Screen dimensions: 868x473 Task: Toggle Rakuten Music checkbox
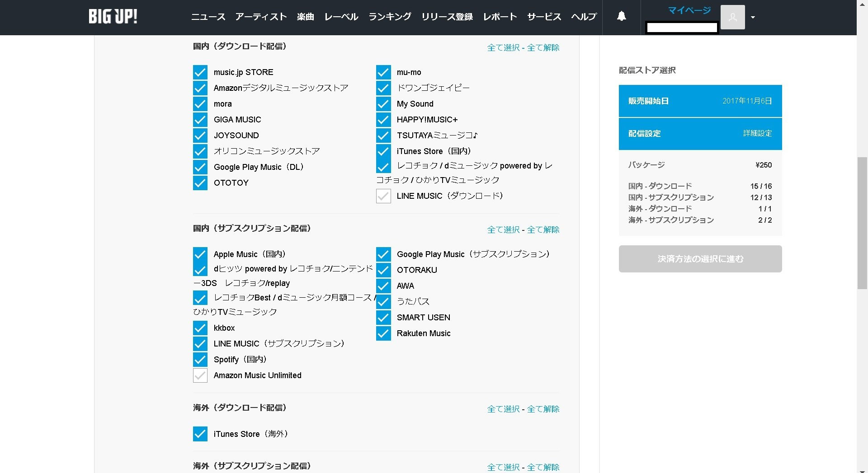(x=383, y=333)
